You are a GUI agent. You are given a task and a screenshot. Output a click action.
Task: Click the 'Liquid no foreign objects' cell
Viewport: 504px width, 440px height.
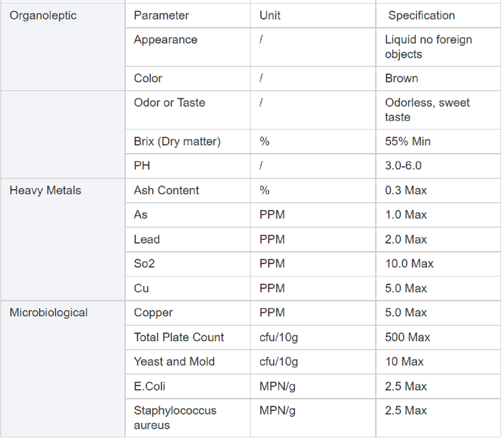(x=438, y=47)
